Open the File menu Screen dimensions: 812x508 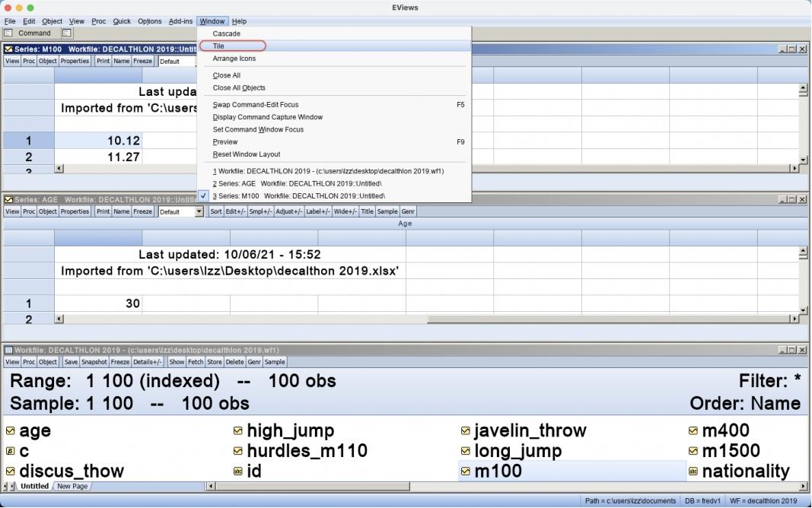tap(10, 21)
